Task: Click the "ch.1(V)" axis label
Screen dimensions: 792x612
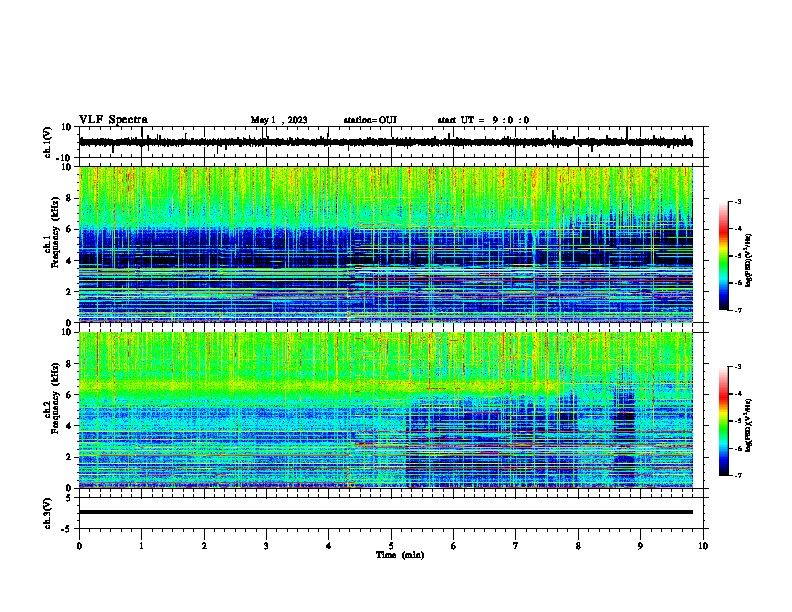Action: coord(48,142)
